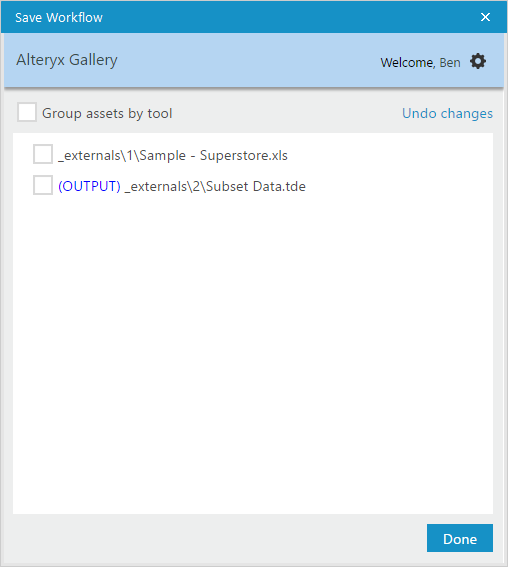The width and height of the screenshot is (508, 567).
Task: Close the Save Workflow dialog with X
Action: click(x=485, y=17)
